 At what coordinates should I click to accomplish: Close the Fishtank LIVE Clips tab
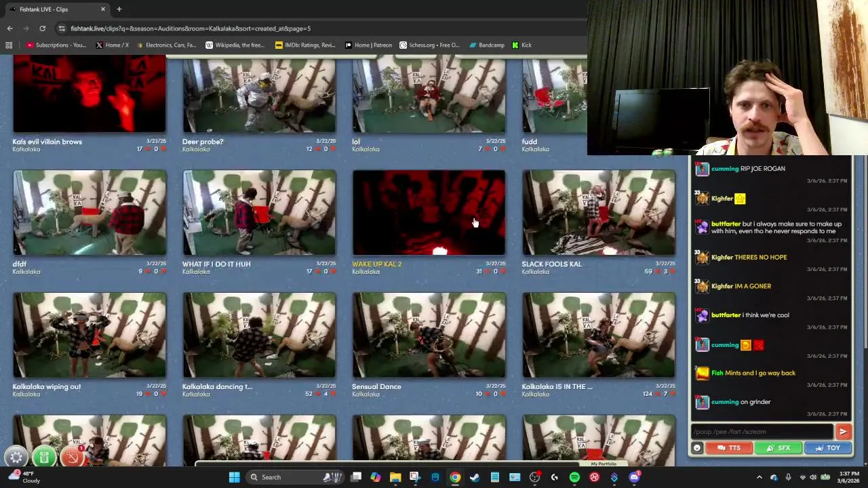point(103,9)
